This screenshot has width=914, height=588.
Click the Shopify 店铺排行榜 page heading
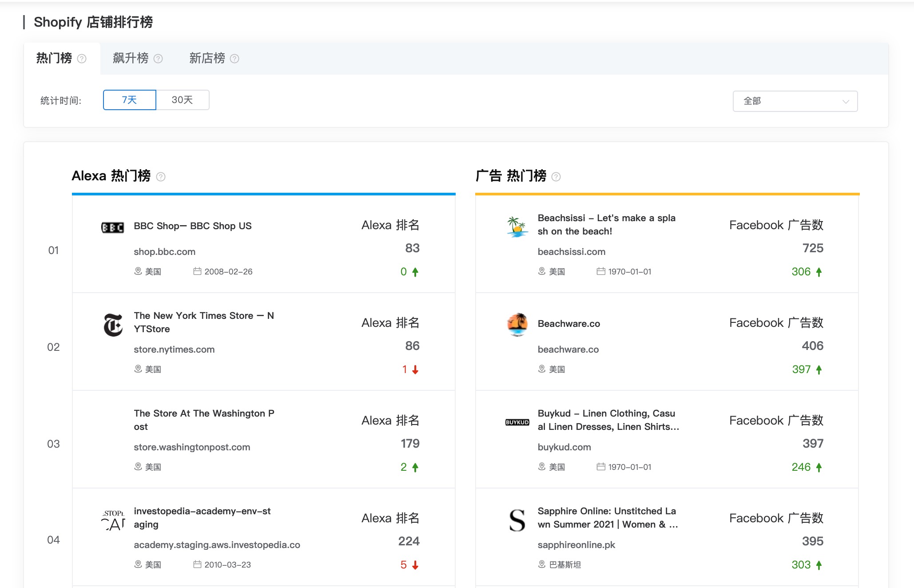coord(93,22)
